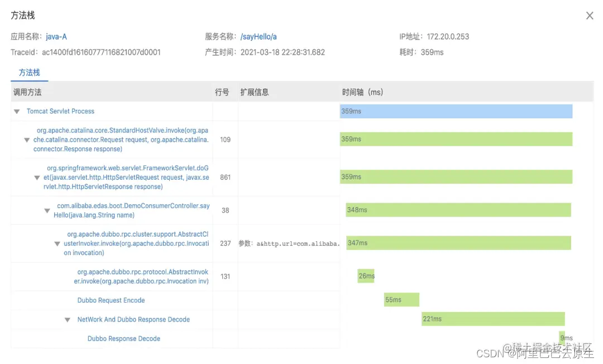Image resolution: width=603 pixels, height=364 pixels.
Task: Close the 方法栈 dialog with the X
Action: (x=589, y=16)
